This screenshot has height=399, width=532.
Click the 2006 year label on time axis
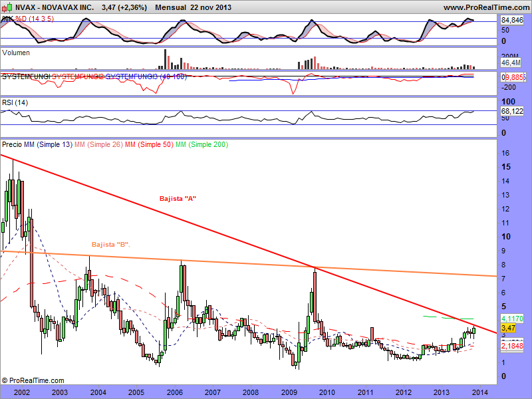coord(175,392)
